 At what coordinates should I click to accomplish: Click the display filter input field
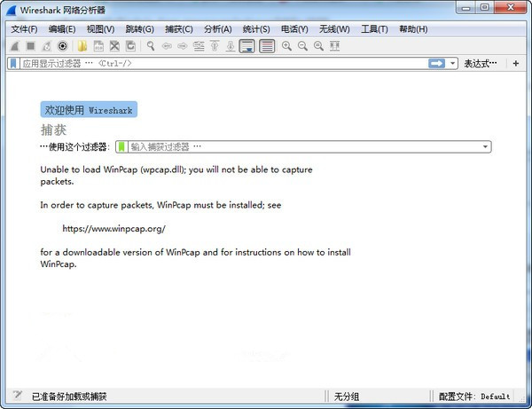point(224,64)
